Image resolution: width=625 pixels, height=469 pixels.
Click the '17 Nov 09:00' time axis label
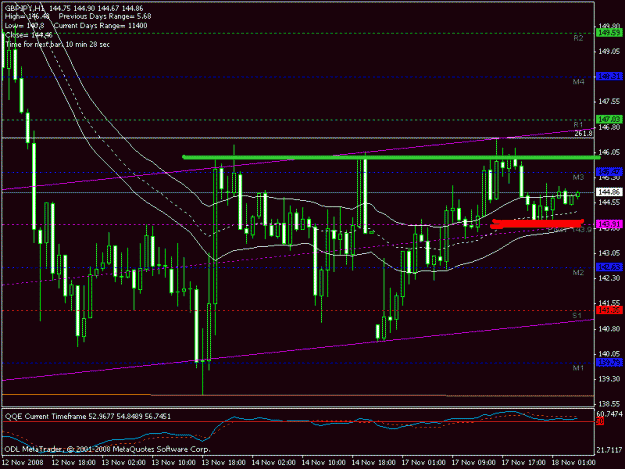[x=474, y=463]
